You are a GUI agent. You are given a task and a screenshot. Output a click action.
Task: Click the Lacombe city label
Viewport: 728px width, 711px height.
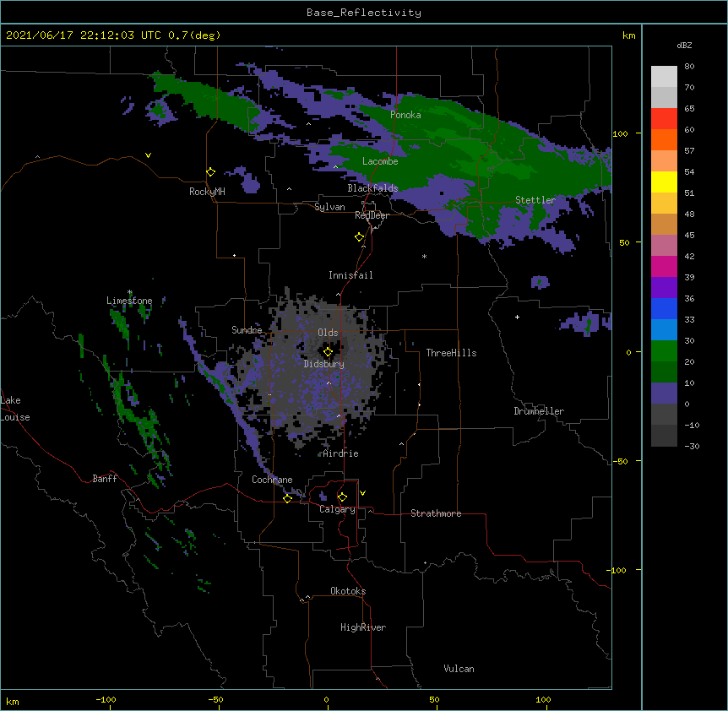tap(380, 161)
